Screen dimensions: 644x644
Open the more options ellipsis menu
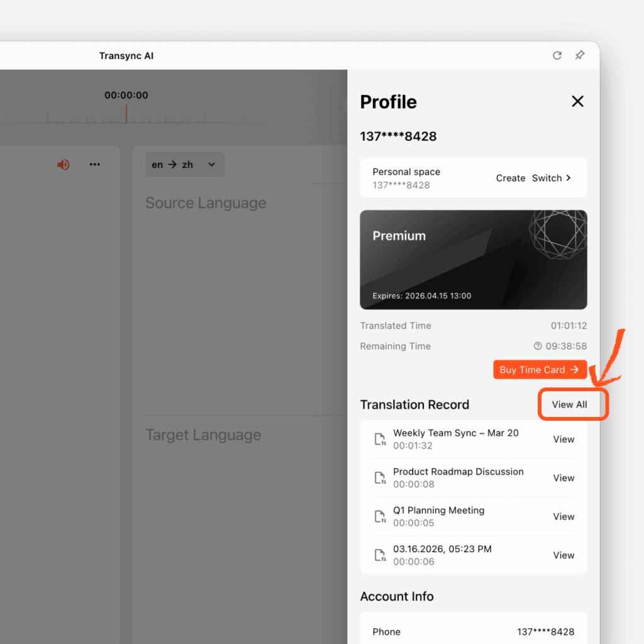[x=94, y=164]
